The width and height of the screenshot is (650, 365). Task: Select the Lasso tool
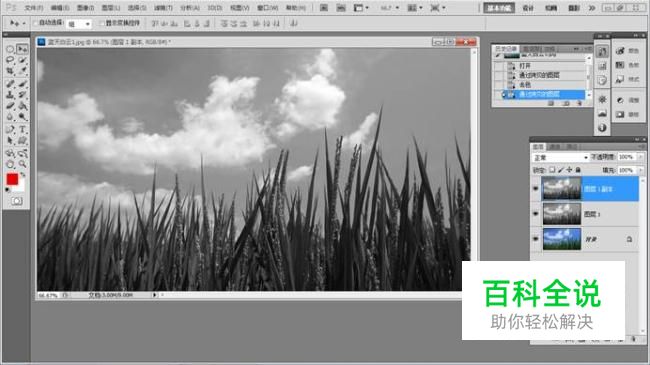10,60
